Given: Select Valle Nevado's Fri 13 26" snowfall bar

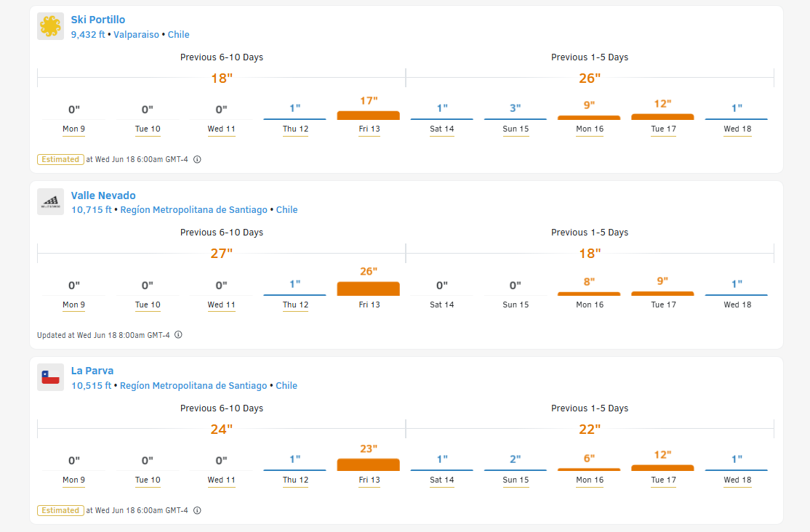Looking at the screenshot, I should click(x=369, y=289).
